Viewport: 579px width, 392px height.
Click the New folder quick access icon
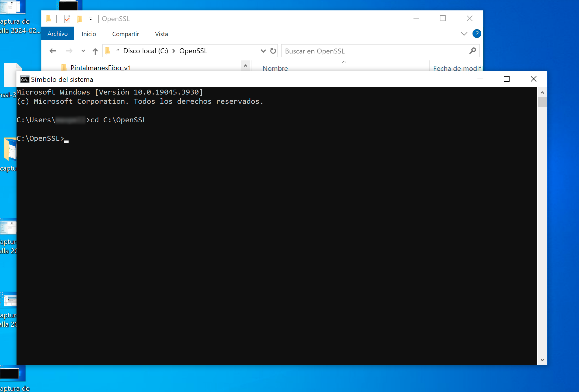click(x=80, y=19)
